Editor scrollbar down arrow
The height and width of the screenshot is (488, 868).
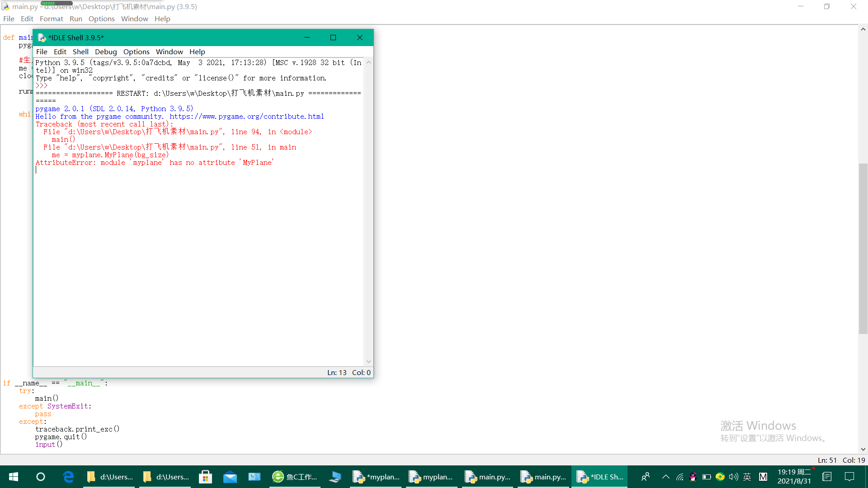click(x=863, y=449)
